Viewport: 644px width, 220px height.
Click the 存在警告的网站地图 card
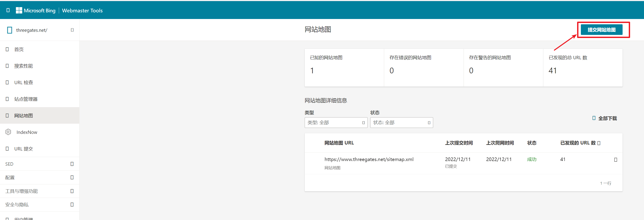(x=503, y=68)
